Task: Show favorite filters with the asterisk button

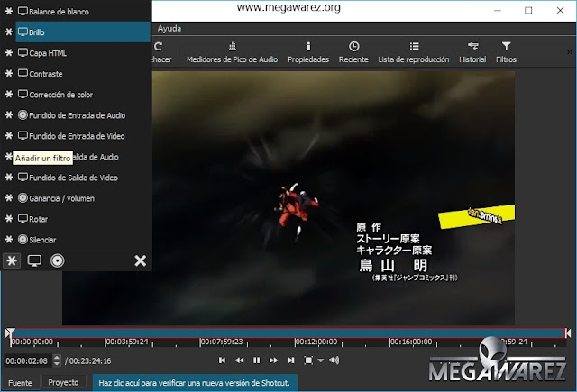Action: tap(12, 260)
